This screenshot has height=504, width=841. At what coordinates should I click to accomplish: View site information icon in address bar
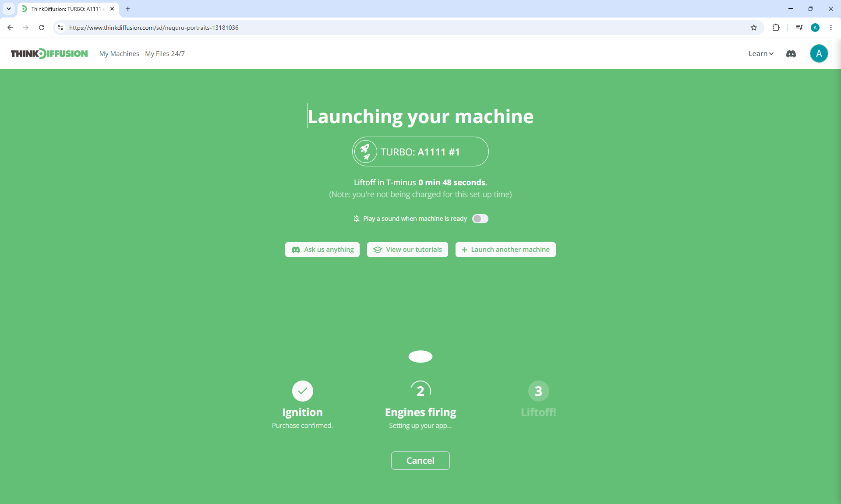(x=60, y=28)
